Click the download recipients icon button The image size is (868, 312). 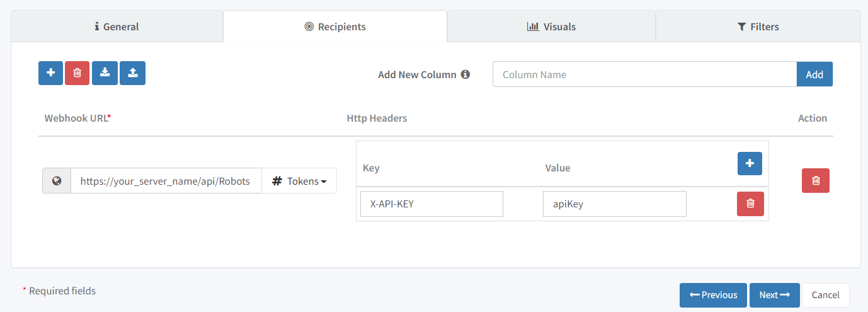[x=105, y=73]
